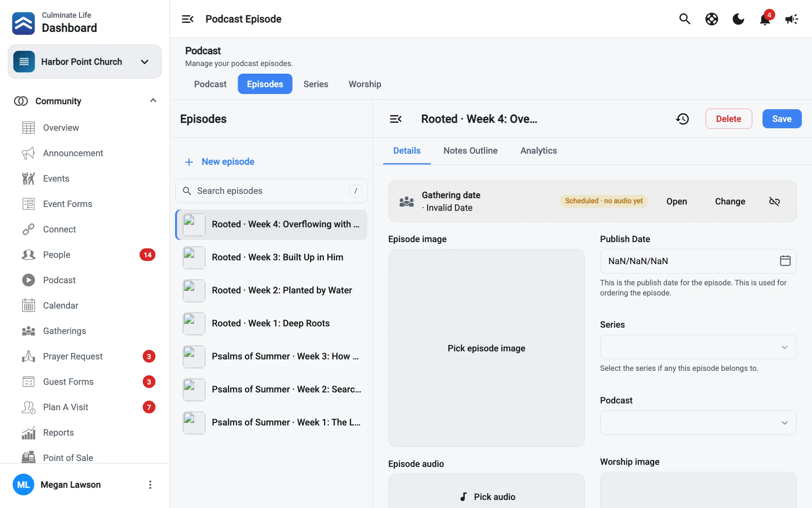This screenshot has width=812, height=508.
Task: Select Rooted Week 2: Planted by Water
Action: pos(271,290)
